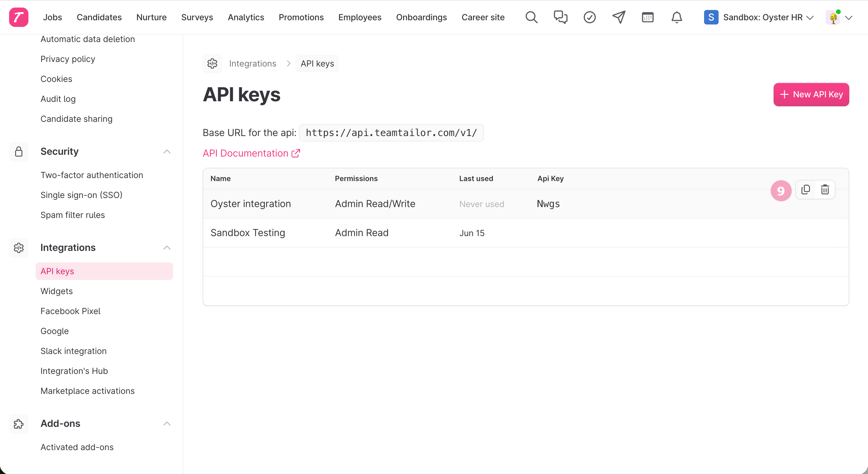Click the Never used cell

(481, 204)
